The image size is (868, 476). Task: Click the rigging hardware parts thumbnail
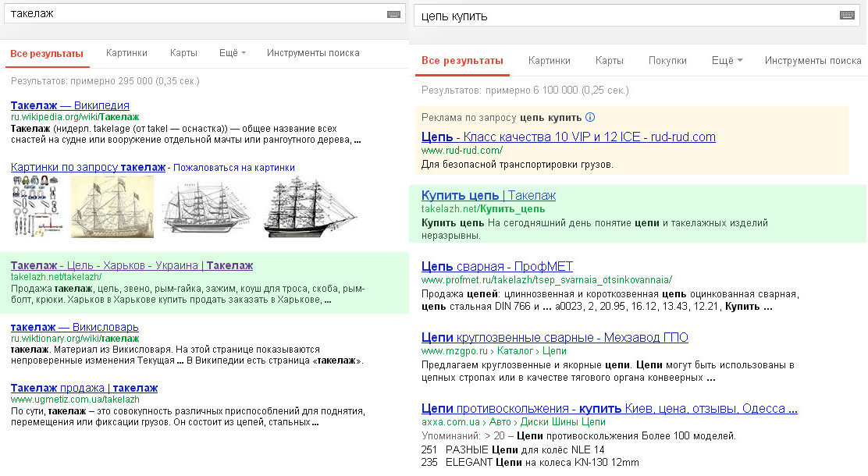(37, 207)
